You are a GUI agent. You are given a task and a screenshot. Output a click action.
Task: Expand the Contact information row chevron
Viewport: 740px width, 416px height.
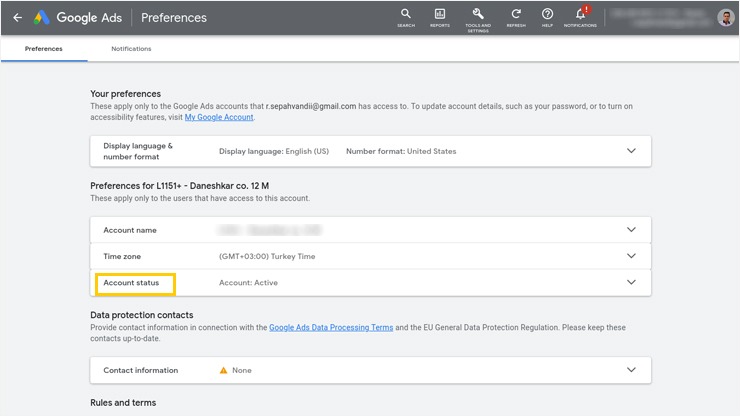click(x=631, y=370)
